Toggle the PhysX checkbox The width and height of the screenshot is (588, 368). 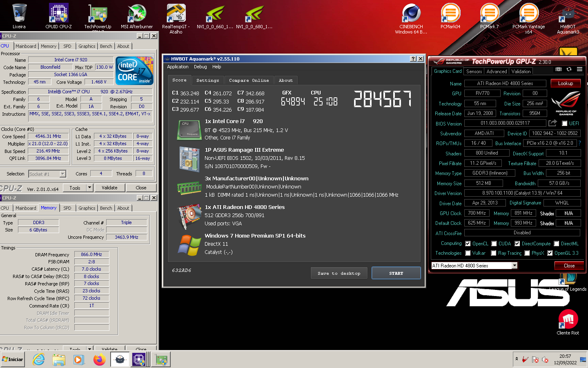527,253
